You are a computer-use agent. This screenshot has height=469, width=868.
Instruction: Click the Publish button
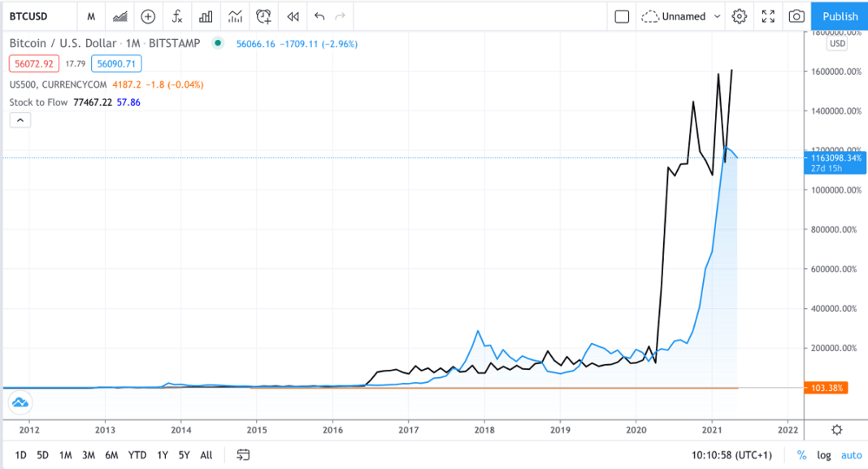tap(840, 16)
